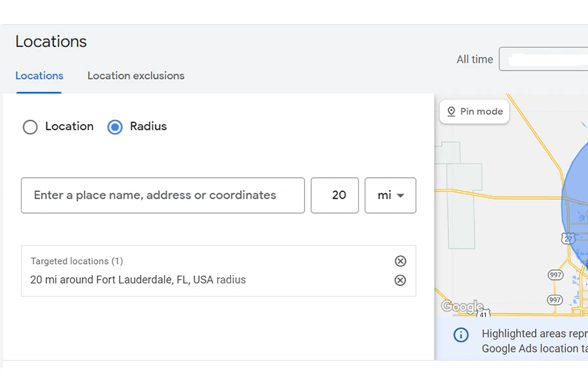
Task: Open the Location exclusions tab
Action: tap(136, 76)
